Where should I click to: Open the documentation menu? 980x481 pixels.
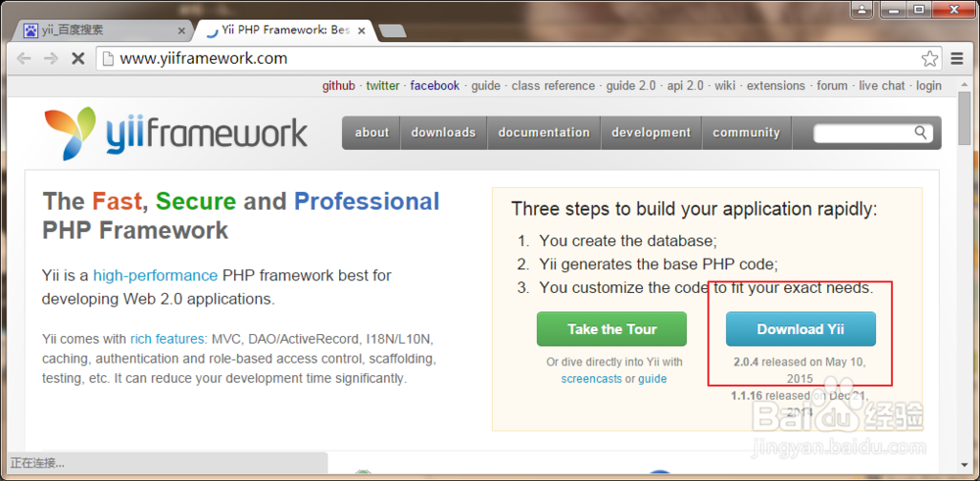[x=544, y=132]
